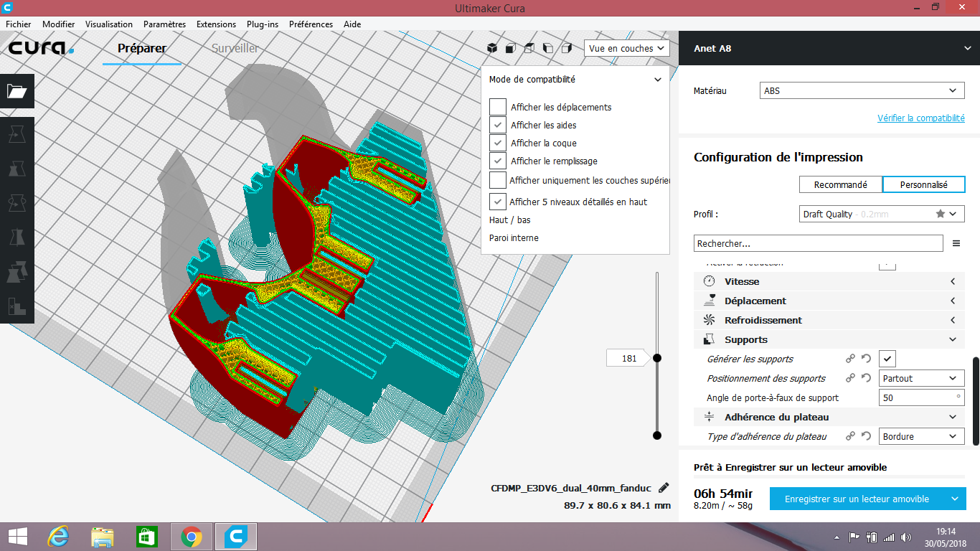This screenshot has width=980, height=551.
Task: Open the Visualisation menu
Action: (x=109, y=24)
